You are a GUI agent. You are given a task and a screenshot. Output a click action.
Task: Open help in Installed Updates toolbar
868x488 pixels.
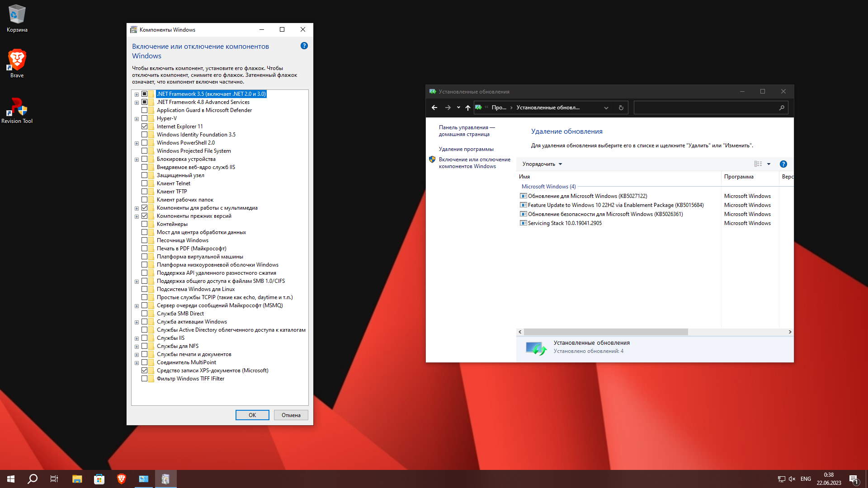coord(783,164)
